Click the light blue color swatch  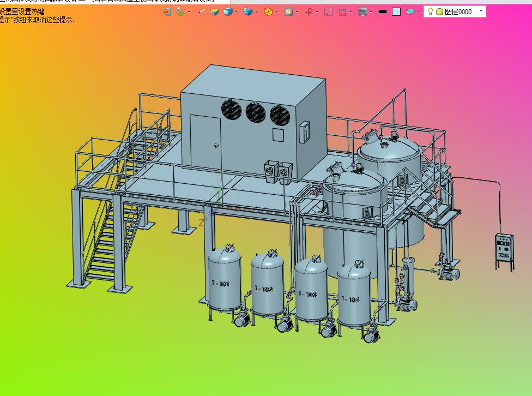point(396,11)
